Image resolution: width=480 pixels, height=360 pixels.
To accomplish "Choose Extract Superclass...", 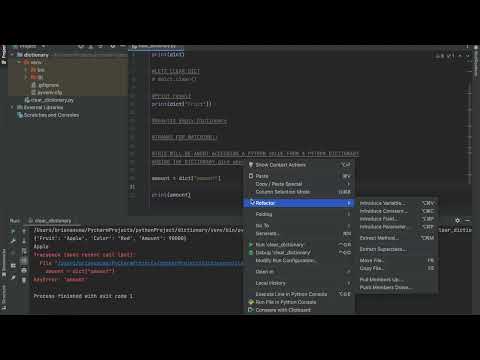I will [x=397, y=249].
